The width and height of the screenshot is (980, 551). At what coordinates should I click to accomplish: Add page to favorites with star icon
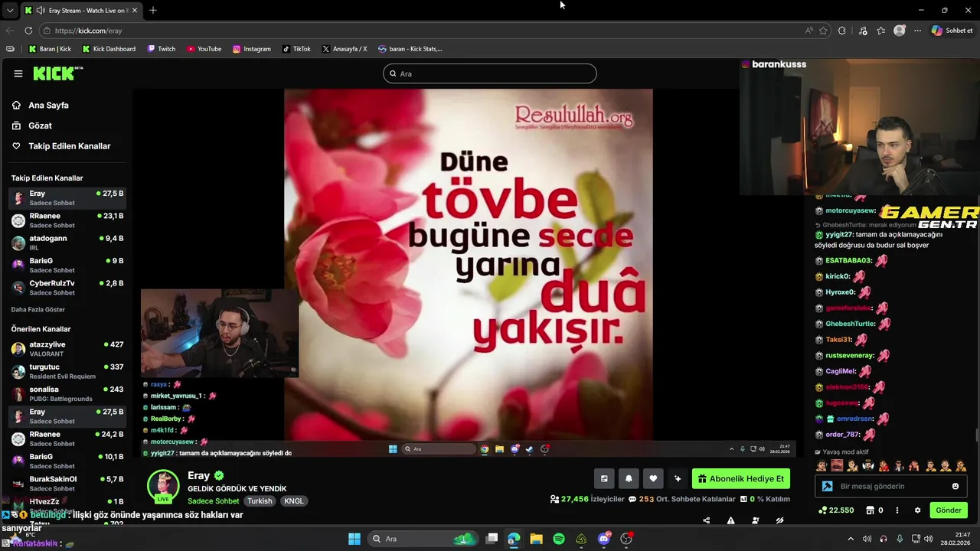(x=824, y=31)
